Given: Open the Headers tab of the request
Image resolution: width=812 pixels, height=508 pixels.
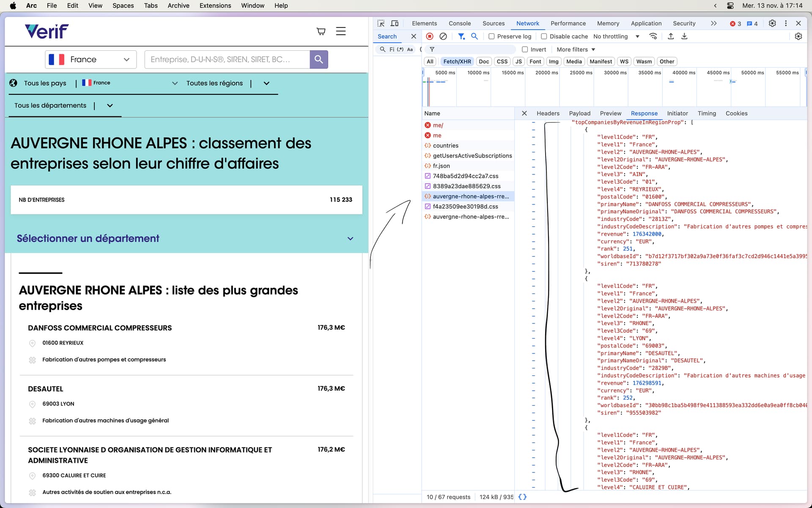Looking at the screenshot, I should click(x=548, y=113).
